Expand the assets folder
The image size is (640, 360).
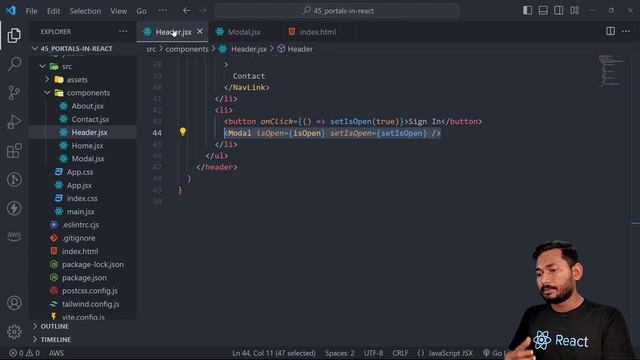[x=47, y=79]
